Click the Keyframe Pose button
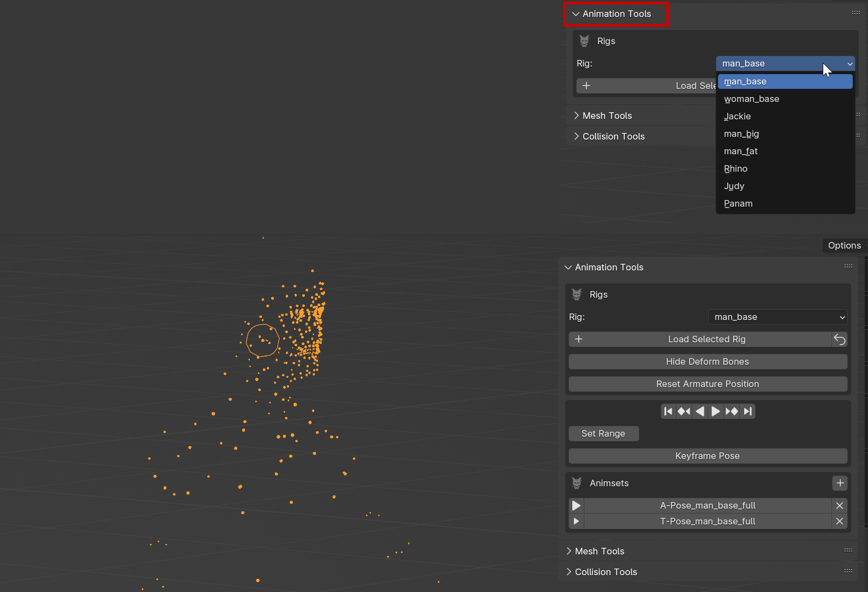 pos(708,456)
